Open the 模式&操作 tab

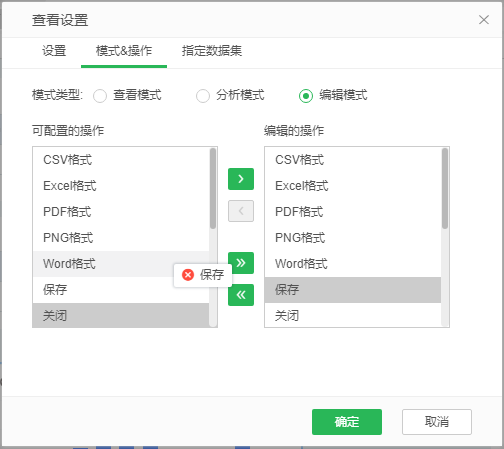tap(124, 51)
